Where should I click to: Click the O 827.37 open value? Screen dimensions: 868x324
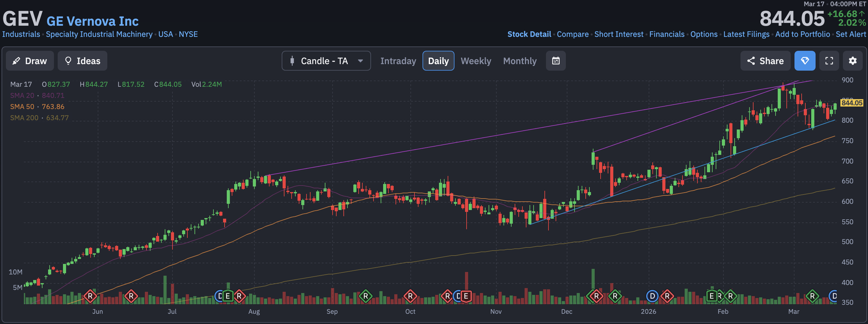tap(56, 85)
